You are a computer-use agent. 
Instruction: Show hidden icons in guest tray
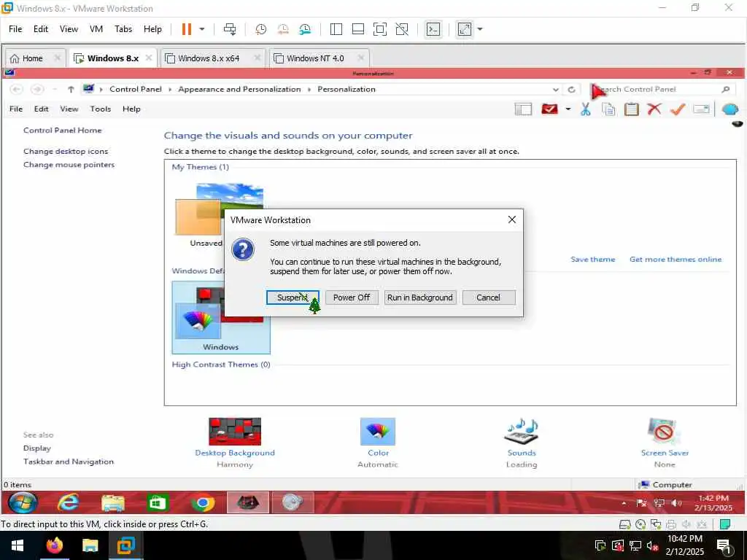(624, 503)
